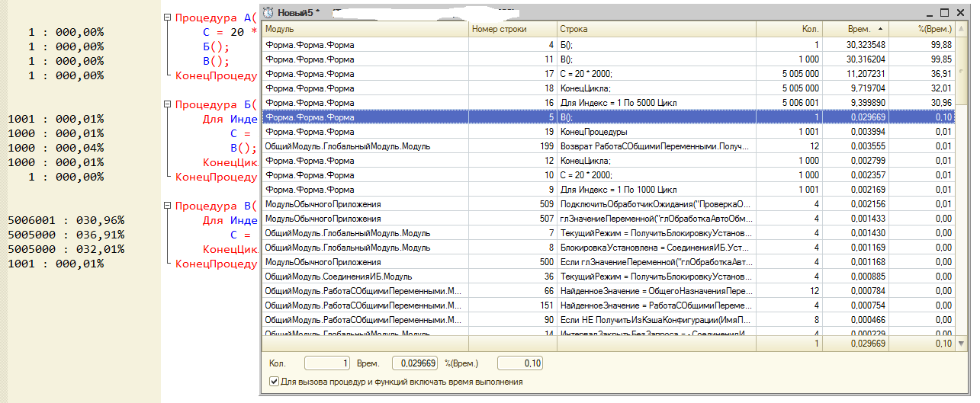Toggle checkbox for including procedure call time

click(x=275, y=382)
